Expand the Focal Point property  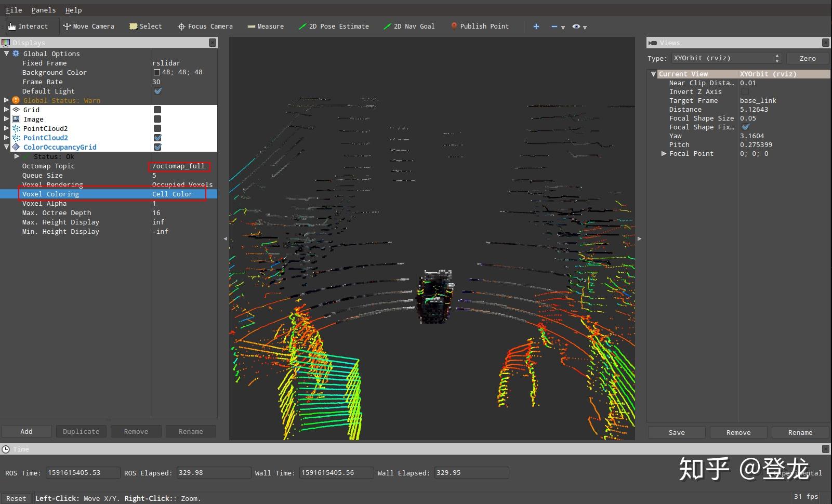(664, 154)
